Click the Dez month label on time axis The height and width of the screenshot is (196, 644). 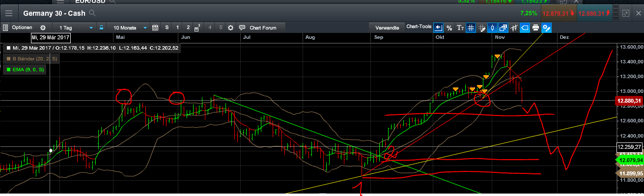pyautogui.click(x=564, y=37)
